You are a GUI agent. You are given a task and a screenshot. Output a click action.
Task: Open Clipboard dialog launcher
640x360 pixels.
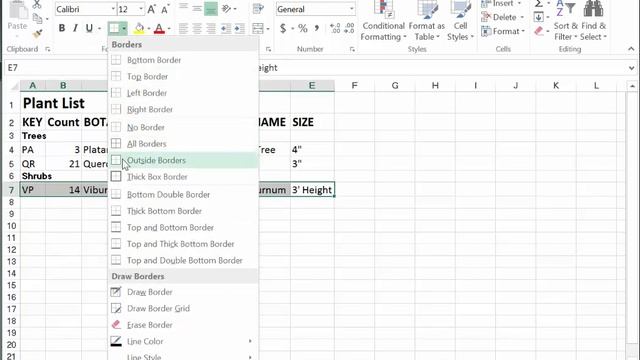[48, 49]
